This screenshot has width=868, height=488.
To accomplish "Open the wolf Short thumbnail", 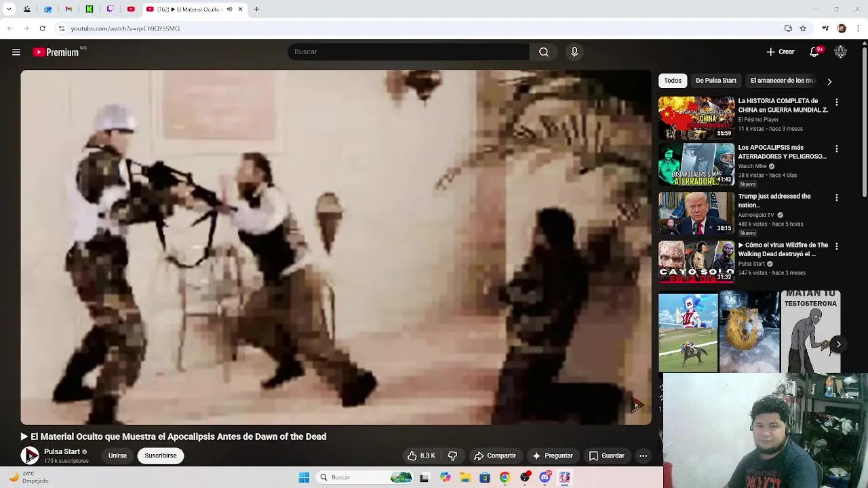I will pos(749,331).
